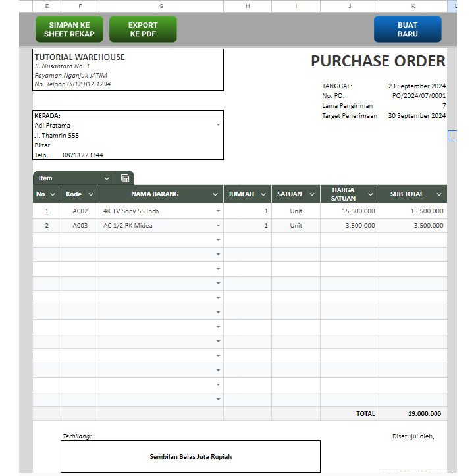
Task: Open the JUMLAH column filter arrow
Action: pyautogui.click(x=263, y=194)
